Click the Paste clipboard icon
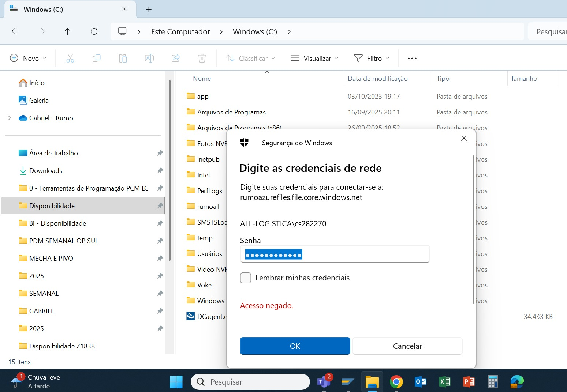Image resolution: width=567 pixels, height=392 pixels. coord(123,58)
